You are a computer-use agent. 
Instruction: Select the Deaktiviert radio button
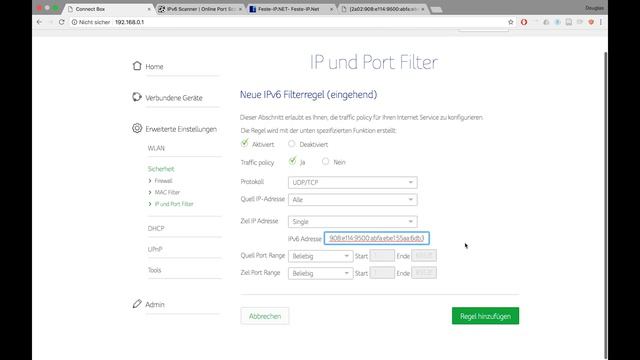pyautogui.click(x=291, y=144)
